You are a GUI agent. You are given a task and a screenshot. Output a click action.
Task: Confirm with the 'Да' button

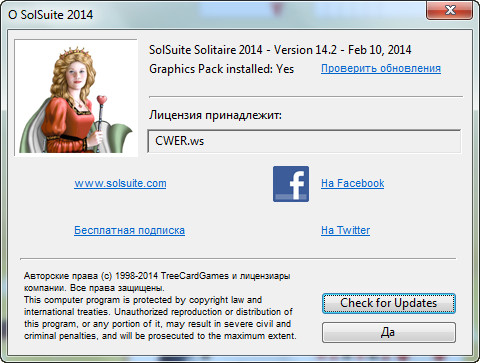pos(389,332)
